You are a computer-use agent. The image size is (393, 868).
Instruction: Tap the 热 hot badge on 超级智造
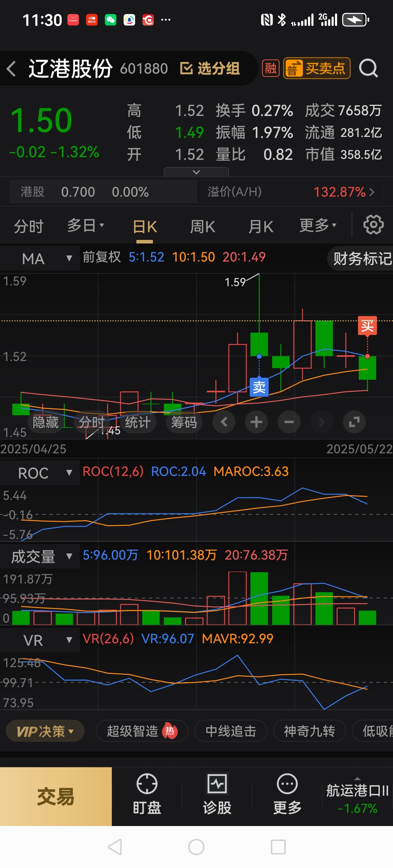170,731
